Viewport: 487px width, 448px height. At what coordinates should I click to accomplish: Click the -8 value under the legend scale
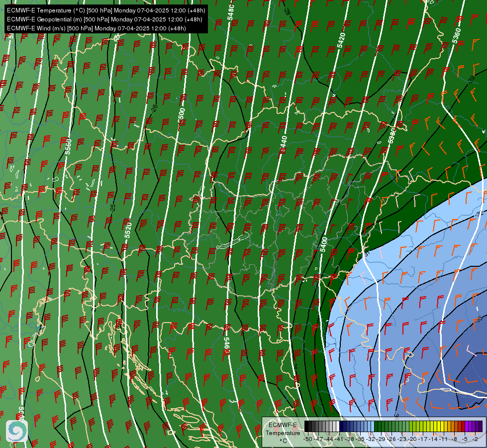(x=454, y=439)
